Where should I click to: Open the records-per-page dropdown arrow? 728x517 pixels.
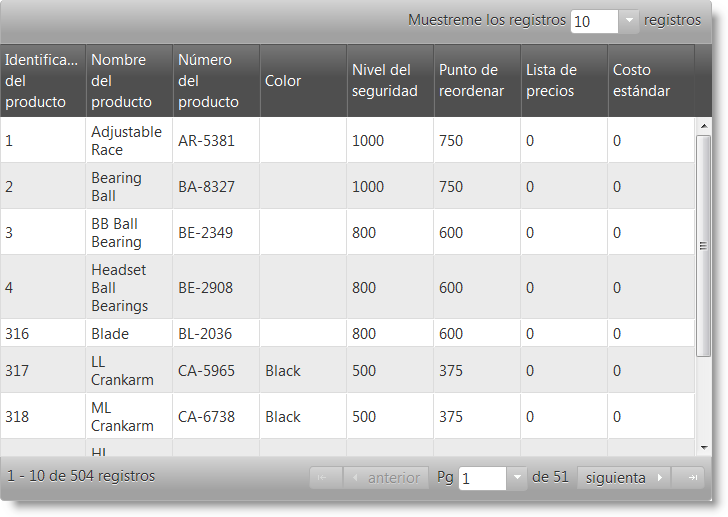coord(628,21)
